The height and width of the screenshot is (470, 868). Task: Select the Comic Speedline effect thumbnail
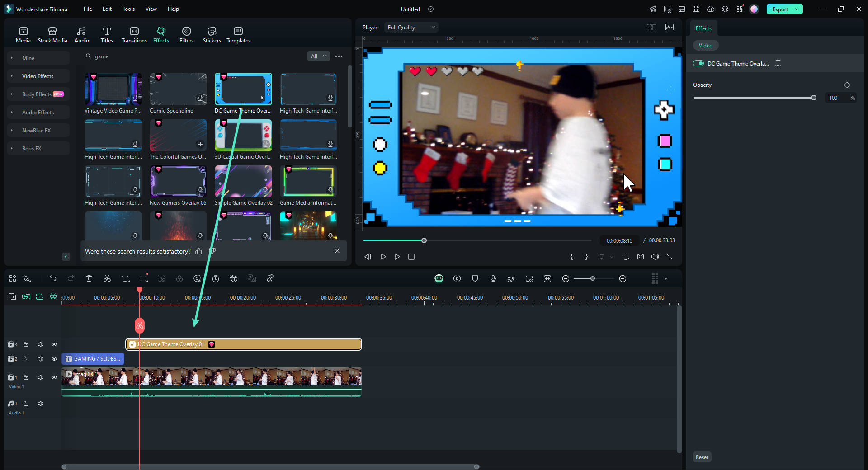click(178, 89)
